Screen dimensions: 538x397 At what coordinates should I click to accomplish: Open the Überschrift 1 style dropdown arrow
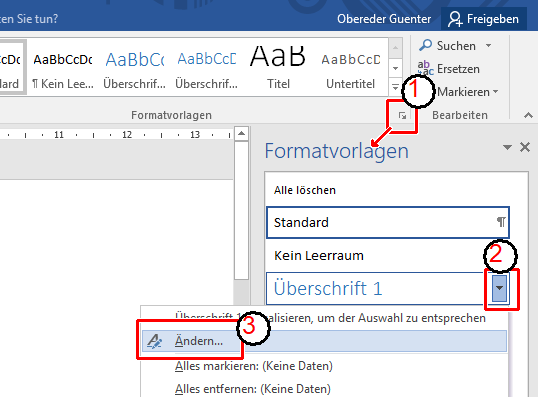coord(500,288)
